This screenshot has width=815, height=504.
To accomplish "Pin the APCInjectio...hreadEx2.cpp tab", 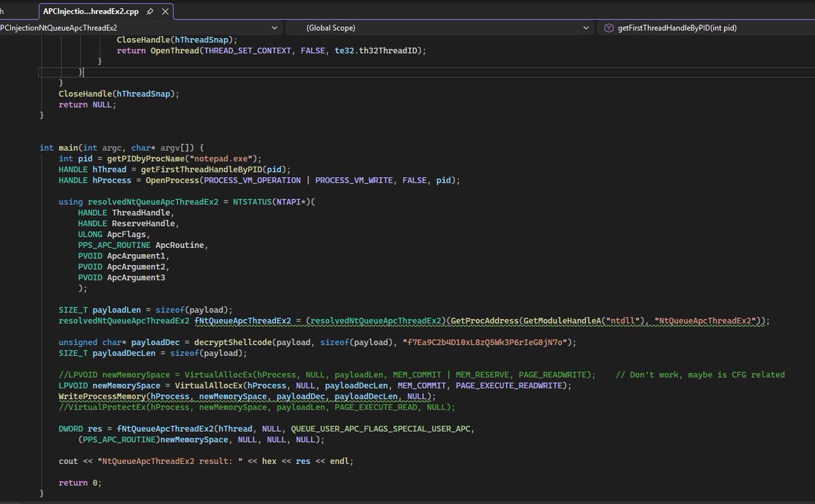I will click(x=149, y=12).
